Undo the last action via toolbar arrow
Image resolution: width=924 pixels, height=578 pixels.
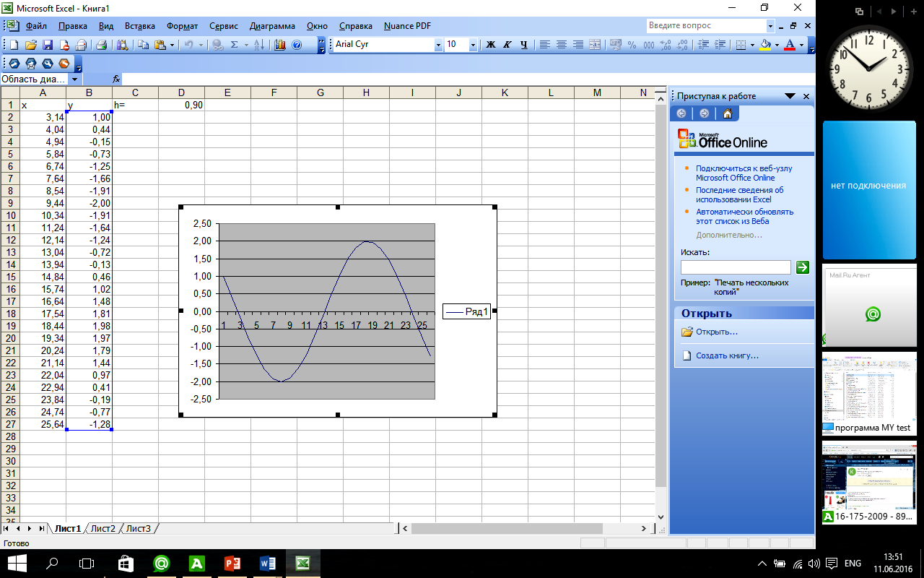pyautogui.click(x=188, y=45)
